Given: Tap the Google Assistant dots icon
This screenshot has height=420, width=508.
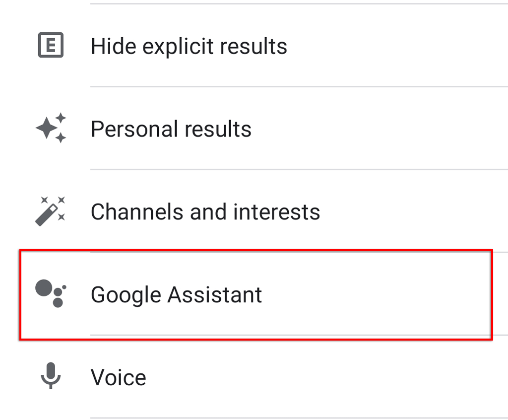Looking at the screenshot, I should click(x=51, y=293).
